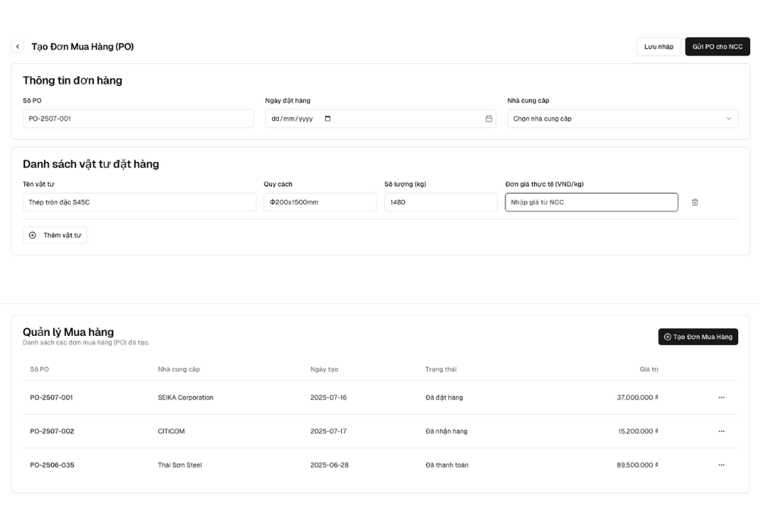This screenshot has height=532, width=760.
Task: Click date 2025-06-28
Action: [x=330, y=464]
